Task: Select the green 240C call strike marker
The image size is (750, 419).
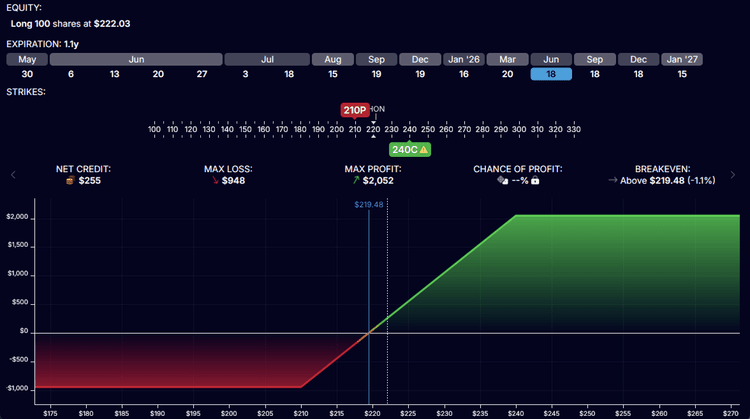Action: click(410, 150)
